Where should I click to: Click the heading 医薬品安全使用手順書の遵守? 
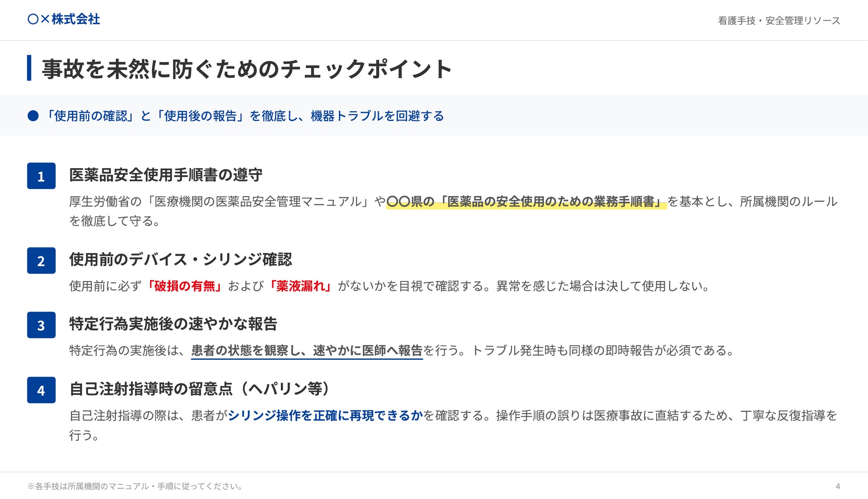(x=166, y=175)
